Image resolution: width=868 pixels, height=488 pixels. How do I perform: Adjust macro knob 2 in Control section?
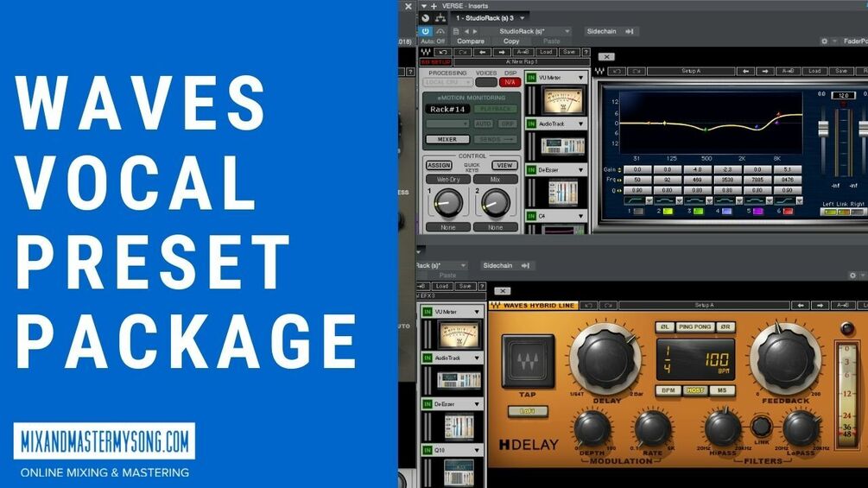coord(495,203)
